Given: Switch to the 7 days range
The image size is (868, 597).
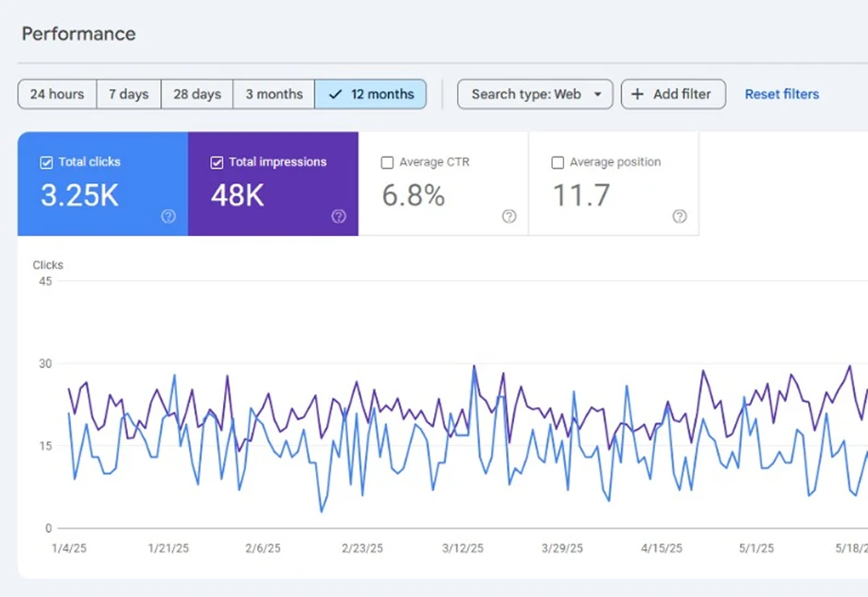Looking at the screenshot, I should coord(128,94).
